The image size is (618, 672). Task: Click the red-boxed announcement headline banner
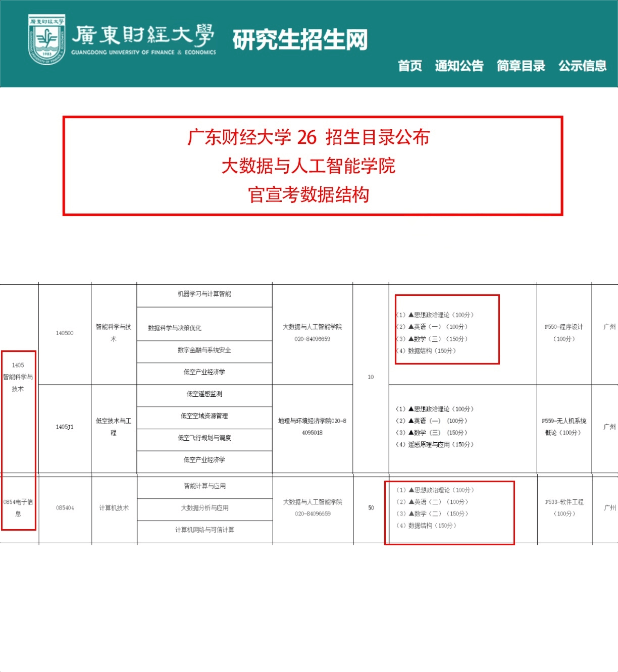(x=313, y=166)
